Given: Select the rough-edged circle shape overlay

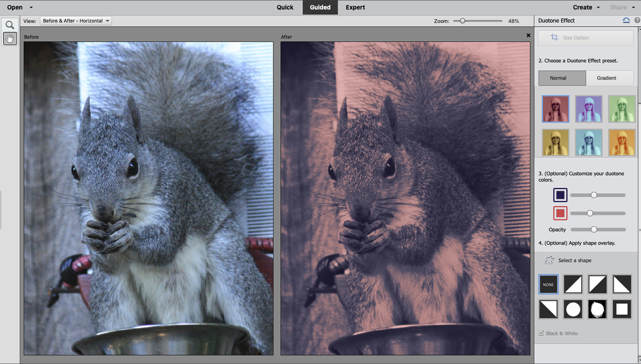Looking at the screenshot, I should click(597, 309).
